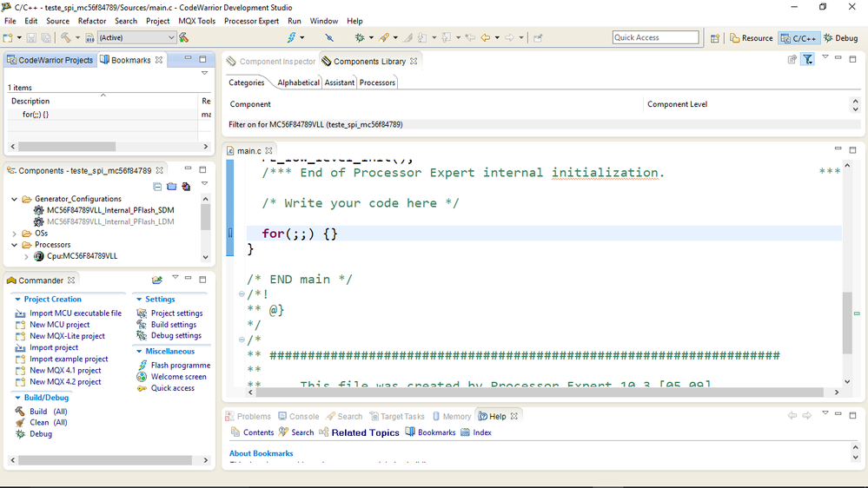Open the Refactor menu
This screenshot has width=868, height=488.
[x=92, y=21]
